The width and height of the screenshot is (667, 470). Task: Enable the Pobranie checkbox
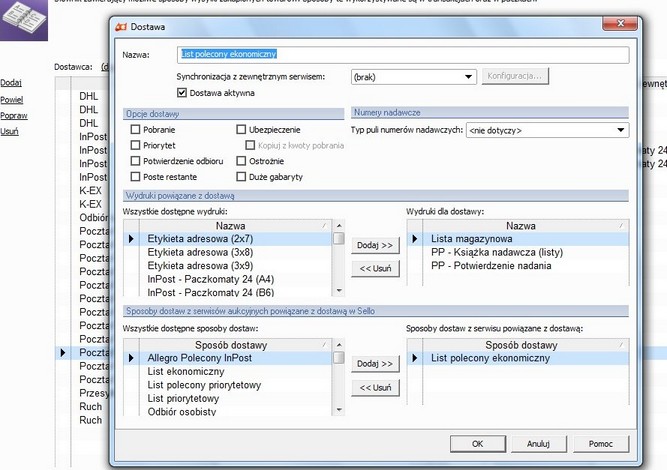pyautogui.click(x=136, y=129)
